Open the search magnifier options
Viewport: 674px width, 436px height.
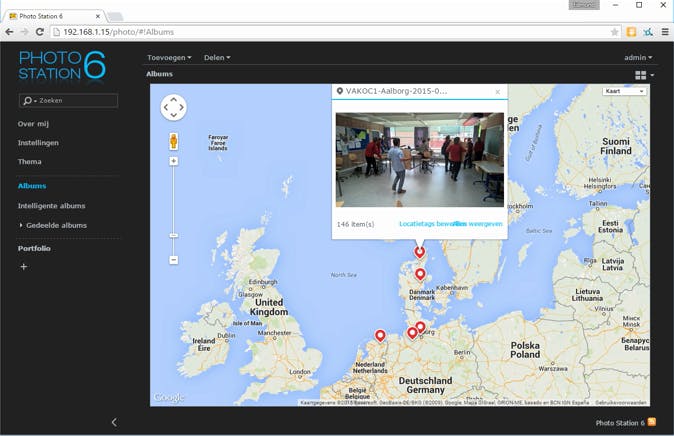click(30, 101)
